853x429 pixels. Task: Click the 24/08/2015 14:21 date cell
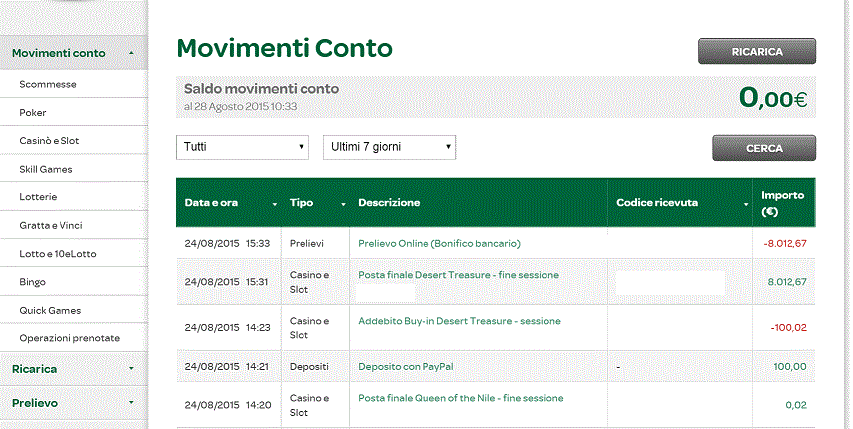pyautogui.click(x=226, y=367)
